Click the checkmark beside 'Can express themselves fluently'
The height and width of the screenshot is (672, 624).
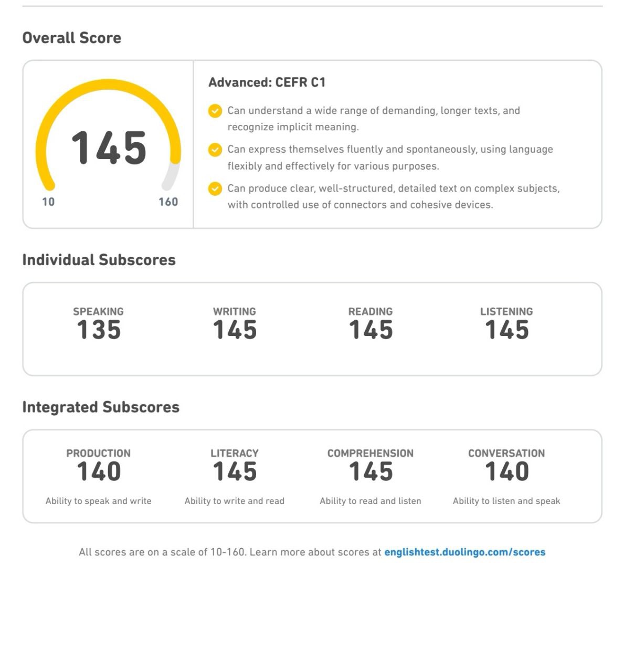(x=215, y=150)
